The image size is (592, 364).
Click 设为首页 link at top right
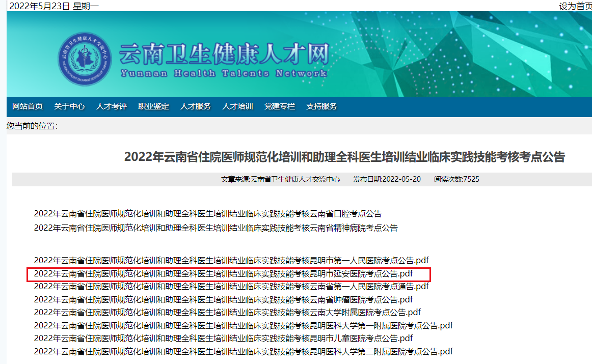coord(575,6)
